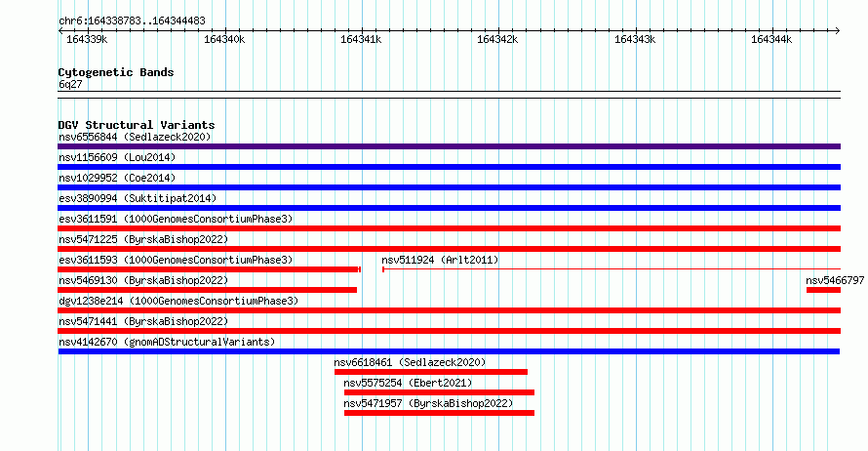Select blue bar under nsv4142670
Screen dimensions: 868x451
tap(449, 351)
